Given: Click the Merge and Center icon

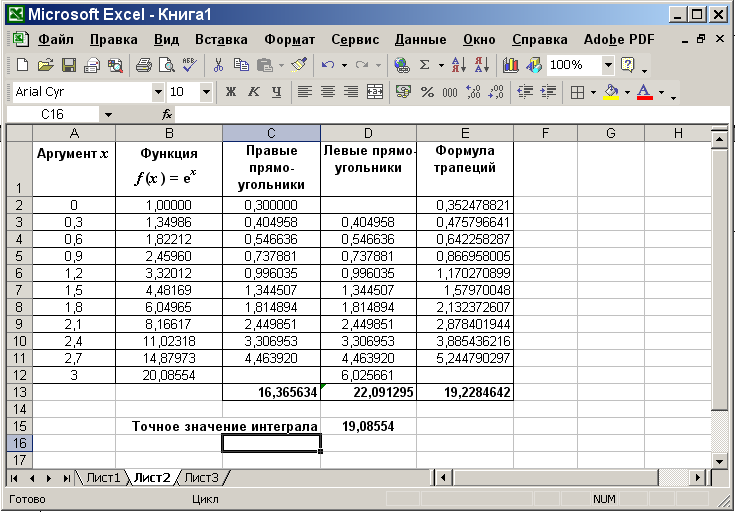Looking at the screenshot, I should point(375,92).
